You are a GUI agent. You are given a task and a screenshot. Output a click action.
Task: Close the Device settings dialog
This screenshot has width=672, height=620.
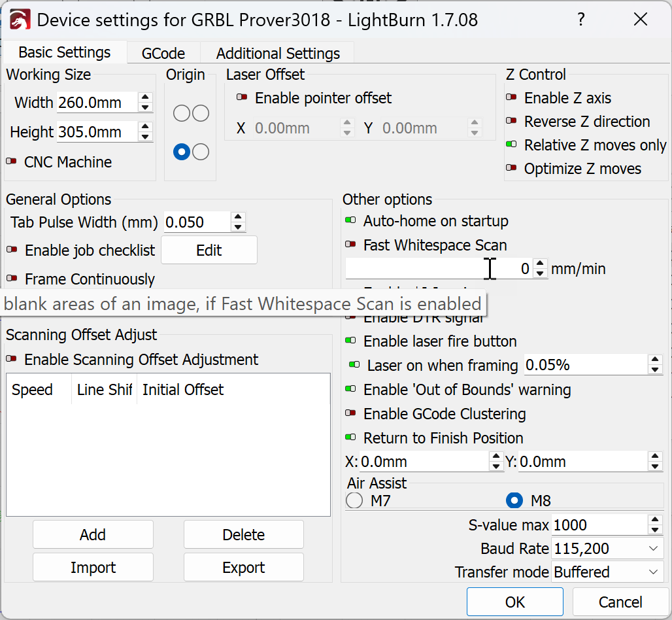(641, 20)
